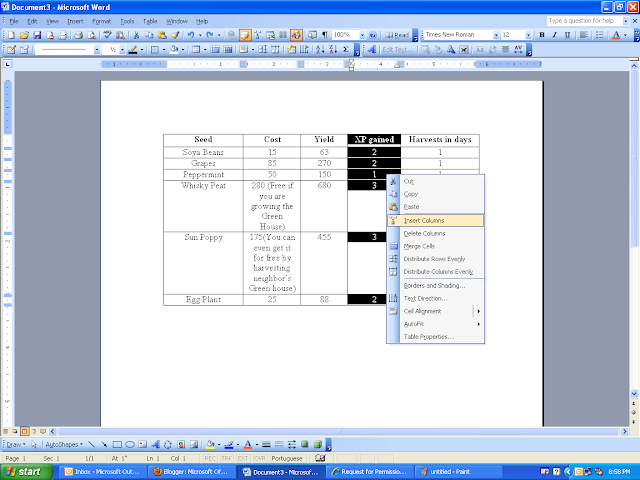Save the document with floppy icon
The width and height of the screenshot is (640, 480).
tap(37, 36)
